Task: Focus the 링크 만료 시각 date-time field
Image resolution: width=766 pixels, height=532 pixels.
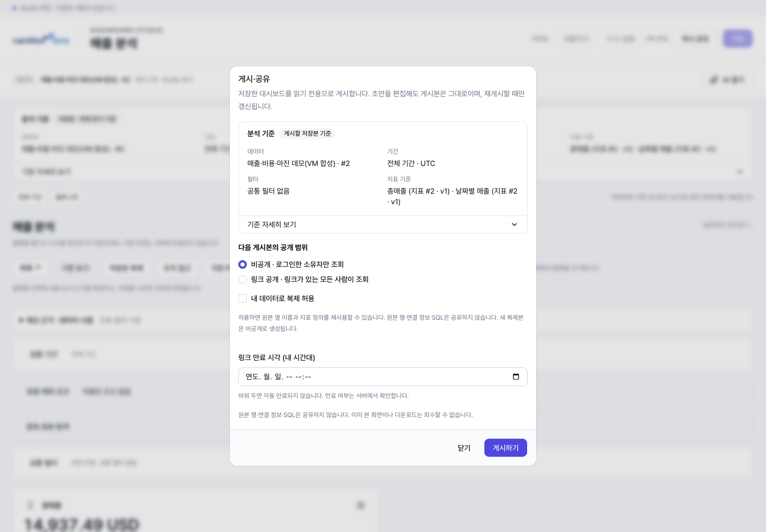Action: (x=383, y=377)
